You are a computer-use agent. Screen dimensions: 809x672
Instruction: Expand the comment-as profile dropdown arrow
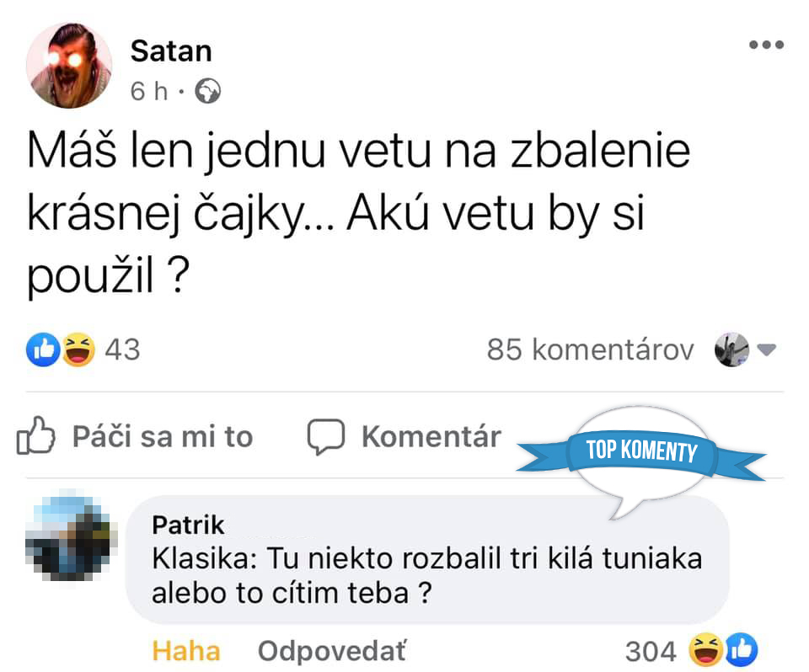pos(767,350)
